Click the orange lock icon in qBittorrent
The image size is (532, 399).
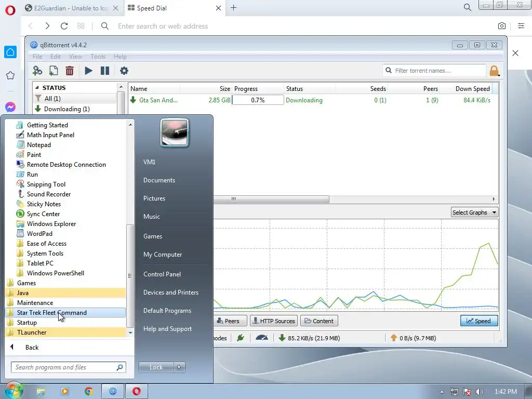click(494, 71)
